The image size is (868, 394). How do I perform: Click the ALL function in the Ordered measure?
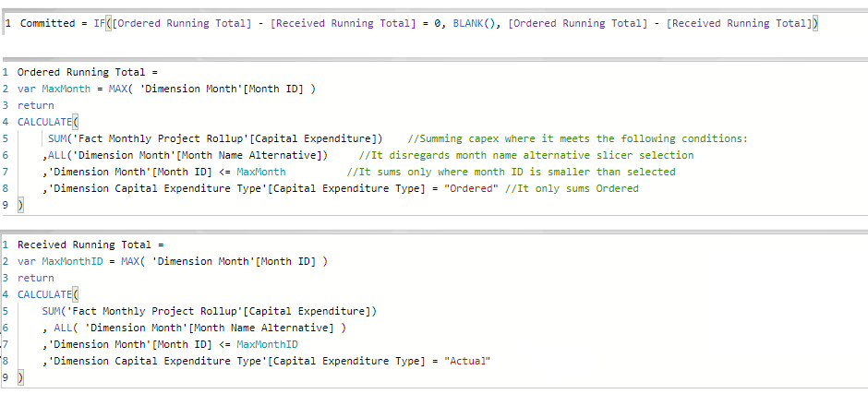tap(56, 155)
